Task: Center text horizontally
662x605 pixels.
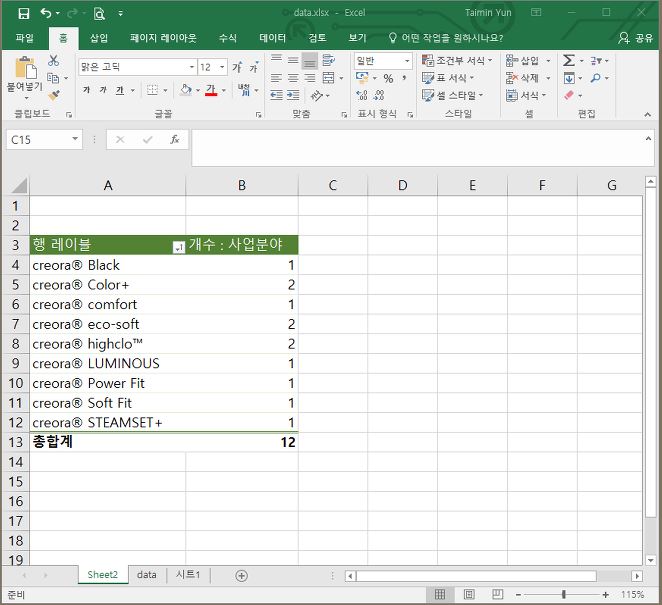Action: coord(293,78)
